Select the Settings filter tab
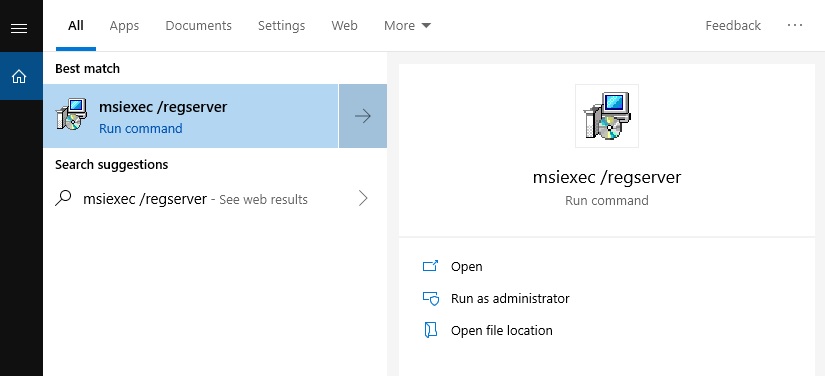Image resolution: width=825 pixels, height=376 pixels. click(281, 25)
